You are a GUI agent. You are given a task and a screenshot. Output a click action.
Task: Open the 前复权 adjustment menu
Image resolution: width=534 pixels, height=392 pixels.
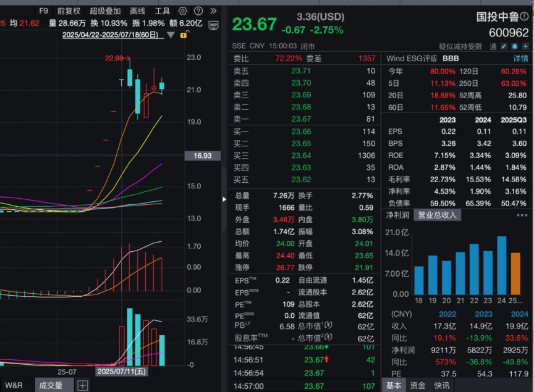coord(69,11)
